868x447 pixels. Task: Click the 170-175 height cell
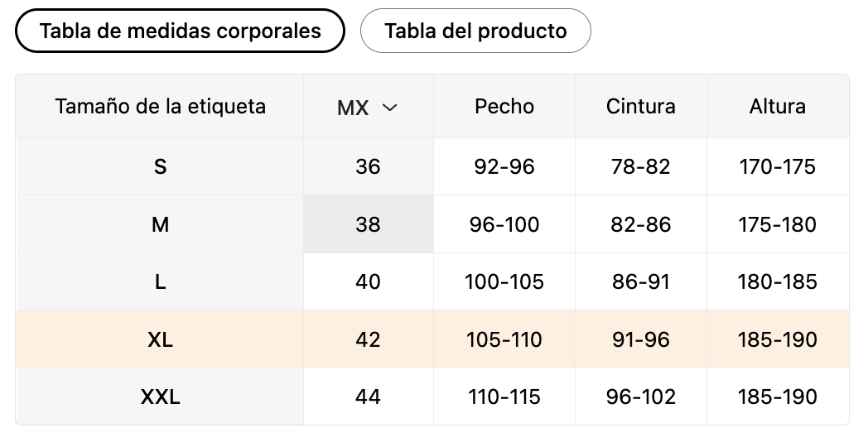point(778,166)
